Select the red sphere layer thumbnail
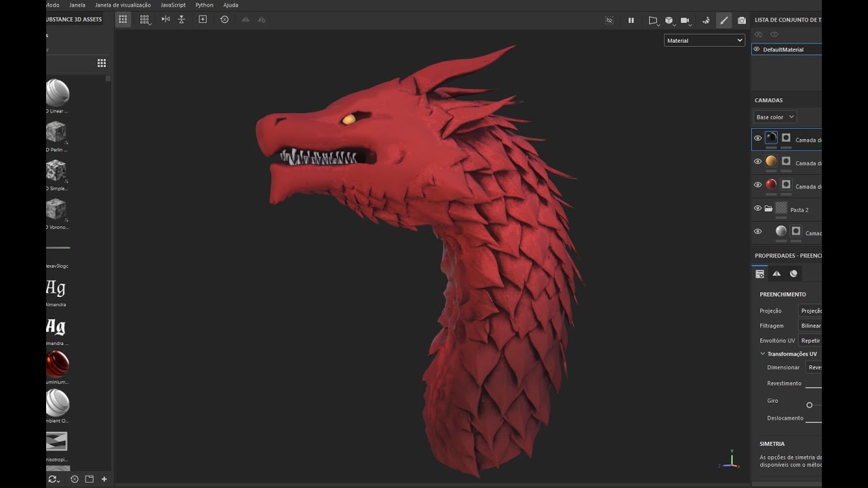 point(771,184)
